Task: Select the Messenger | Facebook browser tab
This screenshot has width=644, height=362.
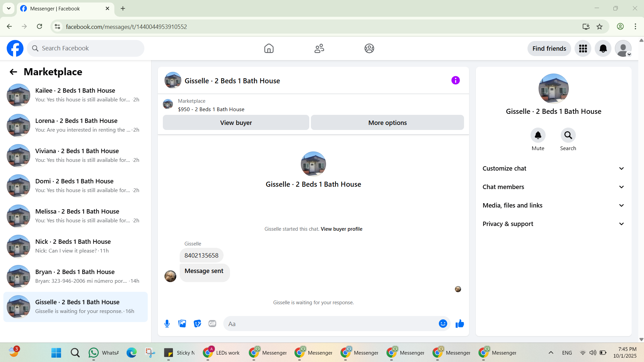Action: pyautogui.click(x=65, y=9)
